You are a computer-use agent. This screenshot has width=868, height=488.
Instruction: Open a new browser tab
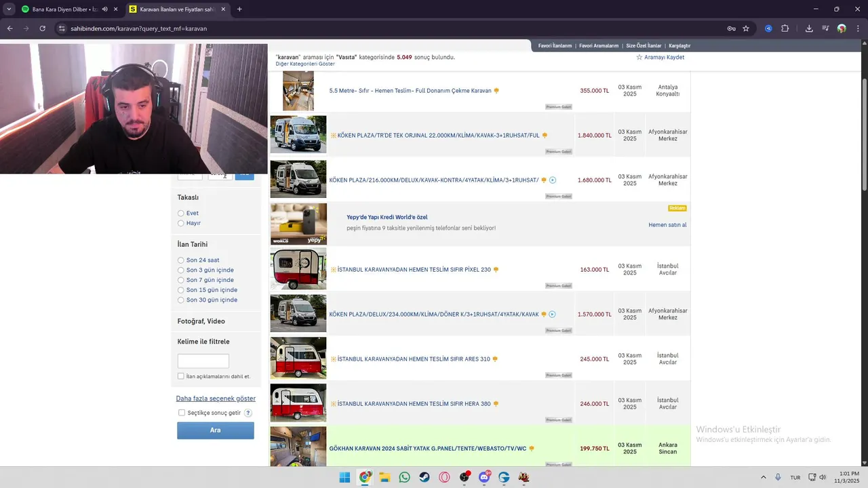click(239, 9)
